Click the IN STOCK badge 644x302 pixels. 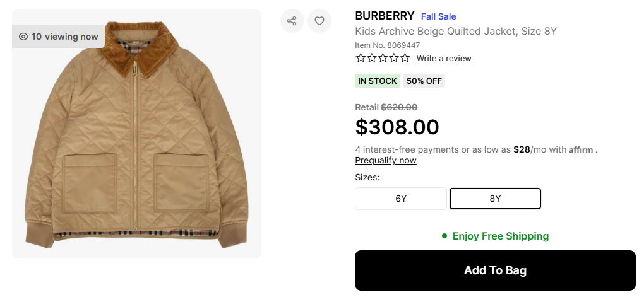click(x=378, y=81)
